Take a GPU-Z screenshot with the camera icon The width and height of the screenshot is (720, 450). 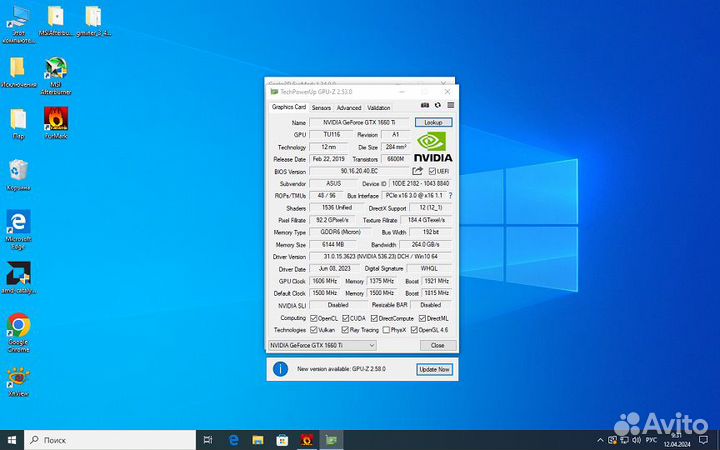coord(425,105)
